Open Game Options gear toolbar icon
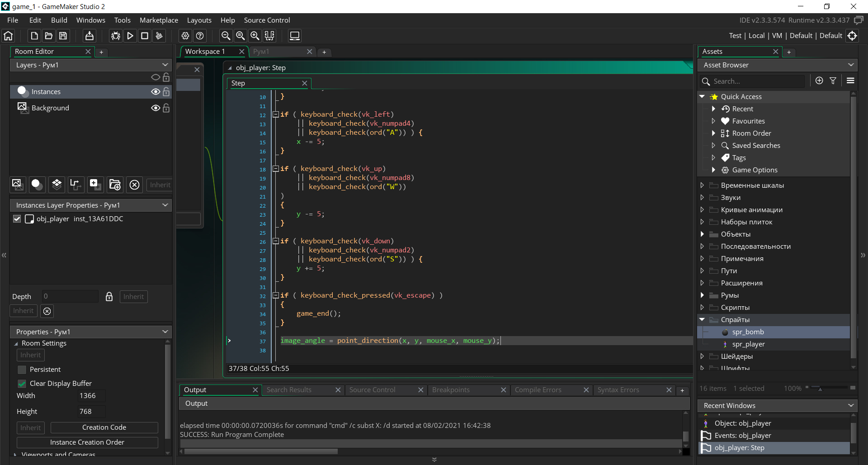This screenshot has height=465, width=868. 185,36
